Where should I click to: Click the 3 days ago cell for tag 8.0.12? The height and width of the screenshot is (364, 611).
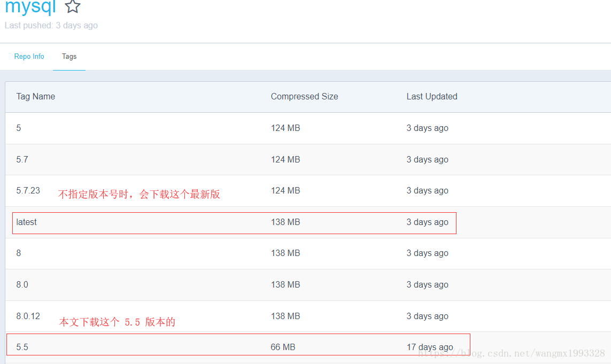click(x=428, y=316)
